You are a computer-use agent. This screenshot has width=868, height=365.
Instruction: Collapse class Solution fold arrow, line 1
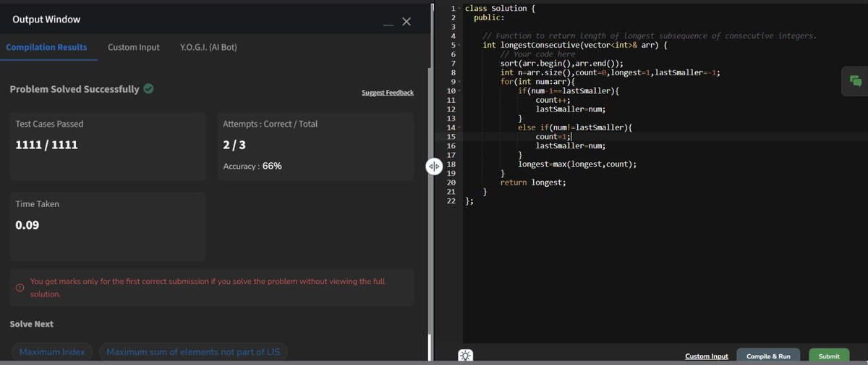coord(459,8)
